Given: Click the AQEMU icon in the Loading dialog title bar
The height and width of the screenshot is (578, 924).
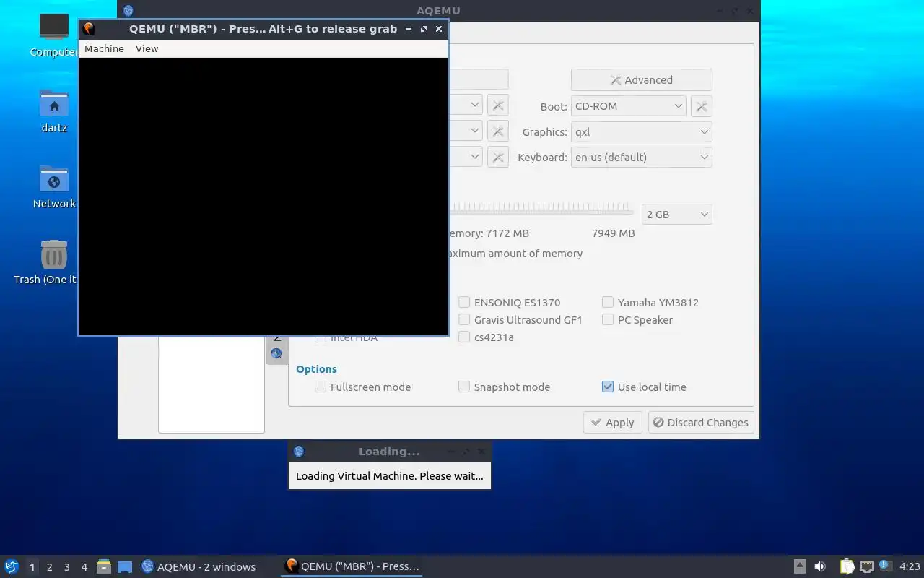Looking at the screenshot, I should (x=299, y=452).
